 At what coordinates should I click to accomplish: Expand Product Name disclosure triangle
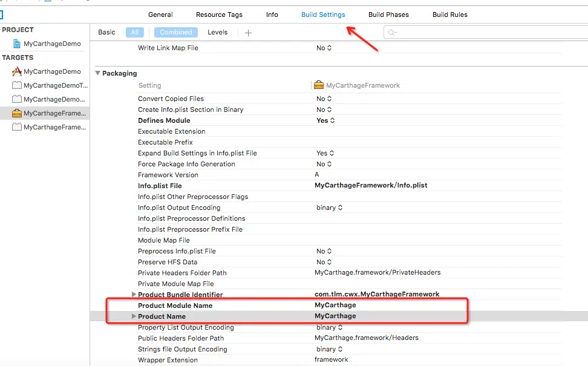point(134,316)
